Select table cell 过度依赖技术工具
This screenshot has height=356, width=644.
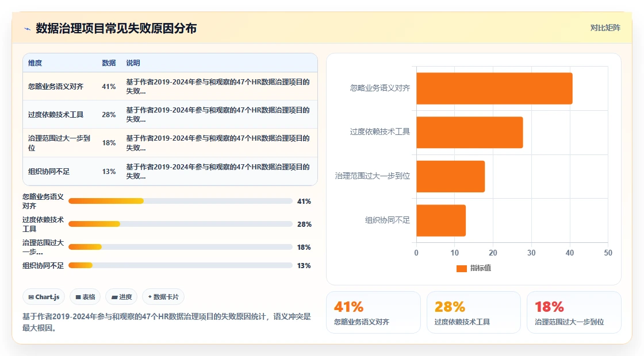point(55,114)
